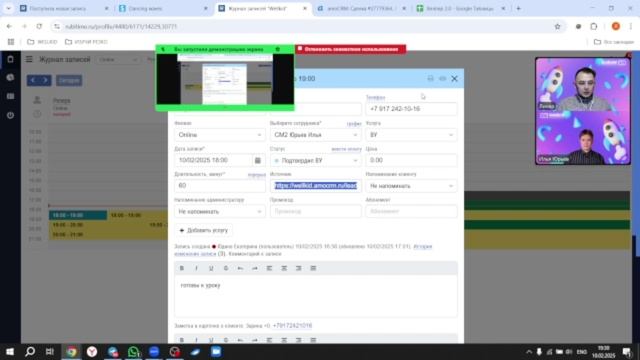Click the Цена field showing 0.00
This screenshot has height=360, width=640.
tap(411, 160)
